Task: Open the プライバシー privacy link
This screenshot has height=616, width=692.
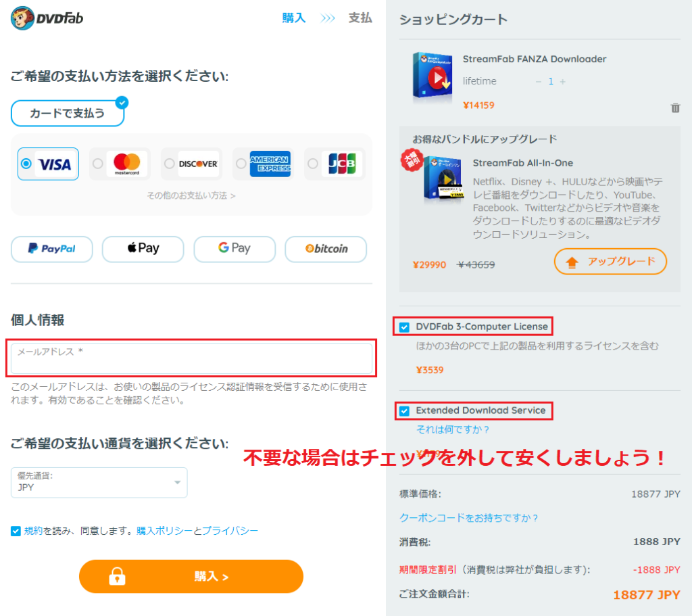Action: [230, 531]
